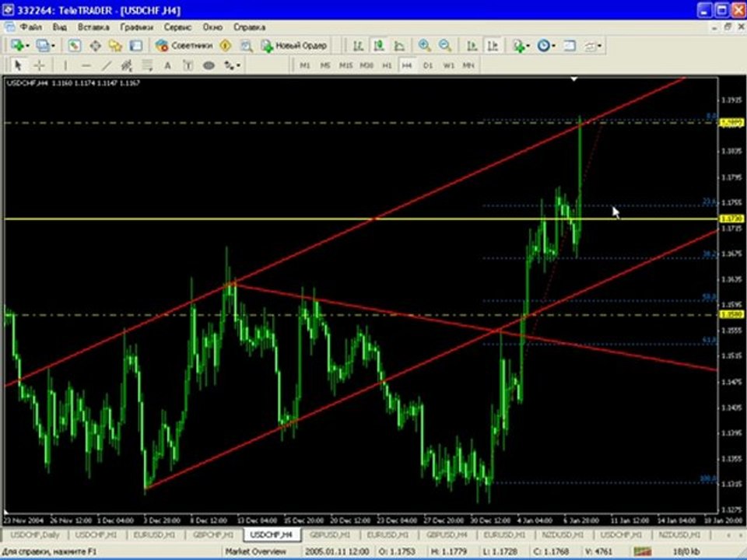Screen dimensions: 747x560
Task: Open the Справка menu
Action: (x=249, y=27)
